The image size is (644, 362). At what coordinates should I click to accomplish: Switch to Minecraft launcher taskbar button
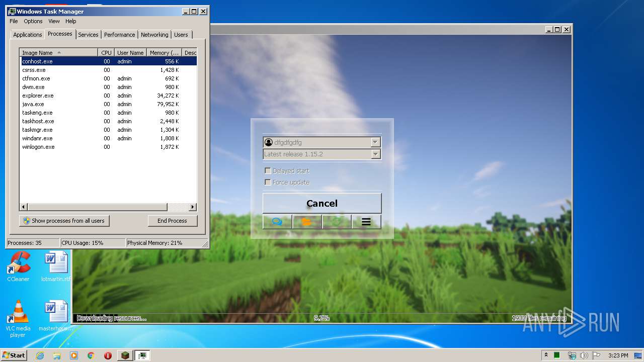[x=125, y=355]
